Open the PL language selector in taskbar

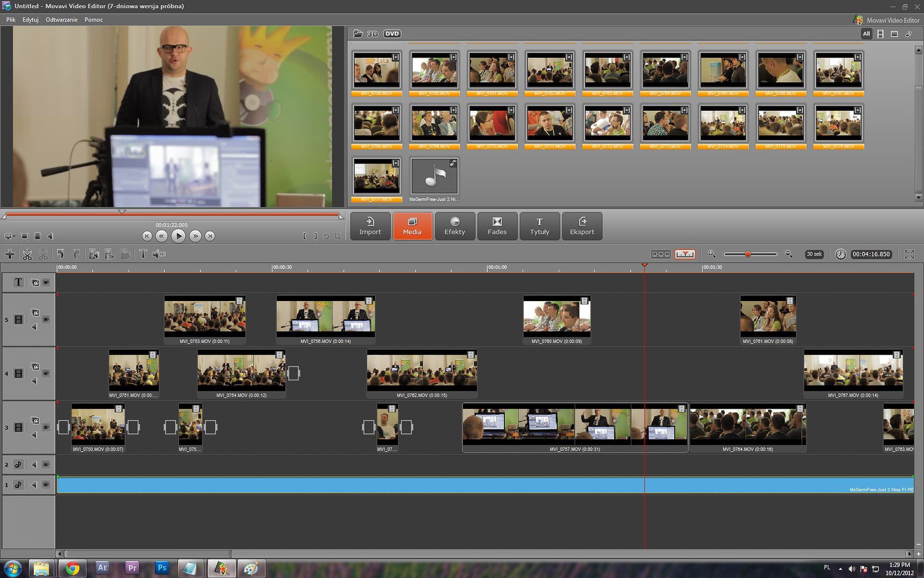click(x=828, y=567)
